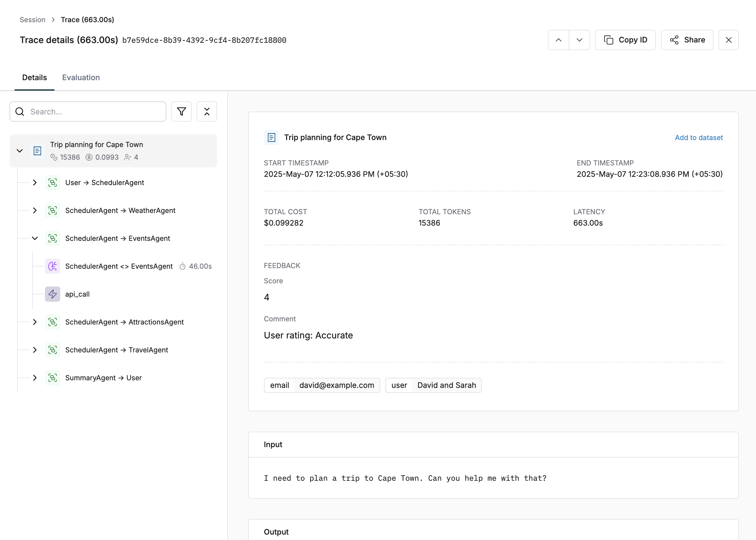Click the Add to dataset link

pos(698,138)
